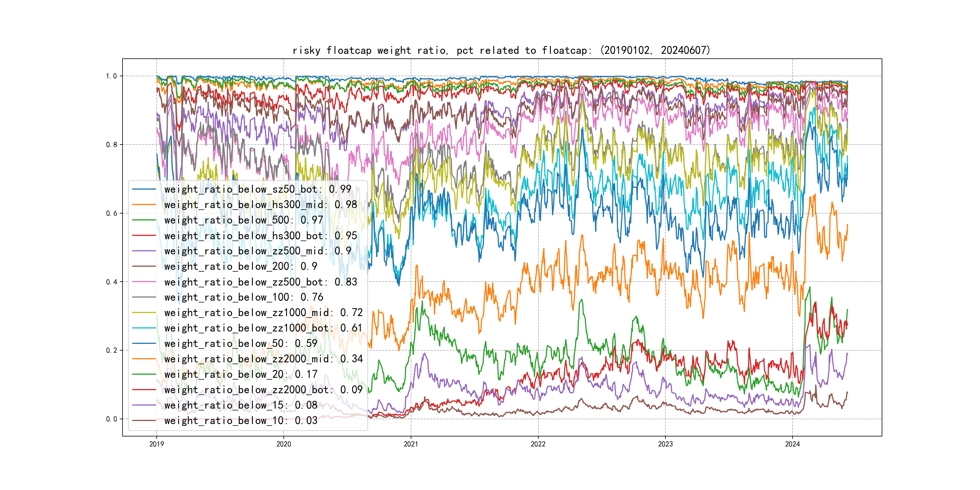Click the weight_ratio_below_zz2000_bot legend label
The width and height of the screenshot is (980, 490).
pyautogui.click(x=263, y=390)
